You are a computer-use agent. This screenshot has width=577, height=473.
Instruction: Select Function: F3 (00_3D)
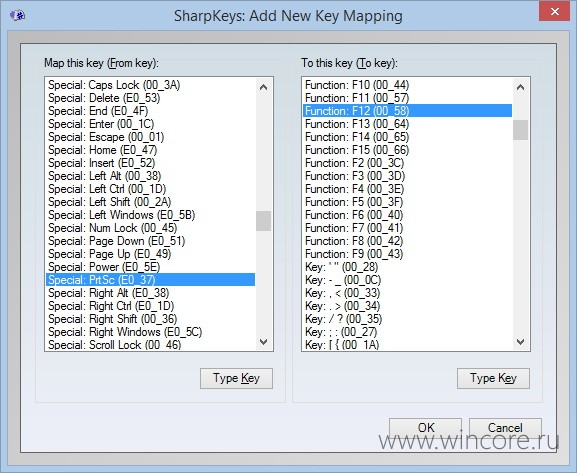(407, 176)
